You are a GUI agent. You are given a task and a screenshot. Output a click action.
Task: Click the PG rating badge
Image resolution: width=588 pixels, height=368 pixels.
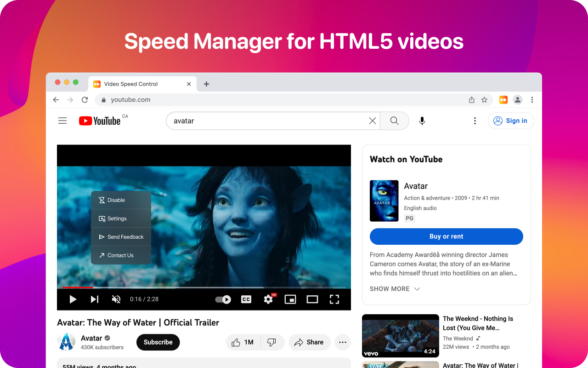tap(409, 218)
